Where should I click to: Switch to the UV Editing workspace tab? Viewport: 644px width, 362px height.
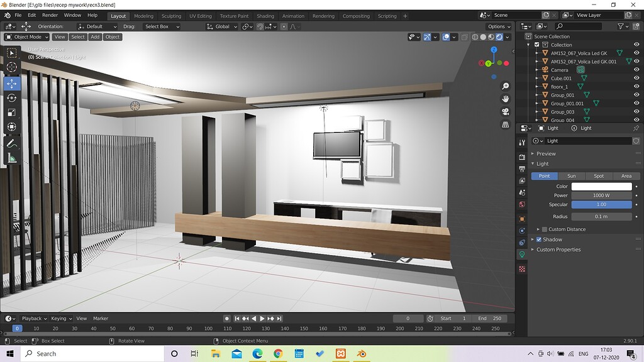click(201, 16)
